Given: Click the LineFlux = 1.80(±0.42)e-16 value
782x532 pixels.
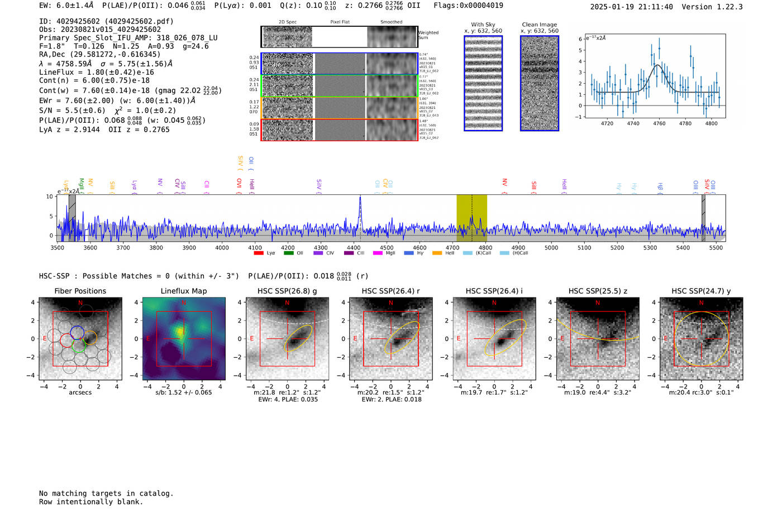Looking at the screenshot, I should [97, 72].
